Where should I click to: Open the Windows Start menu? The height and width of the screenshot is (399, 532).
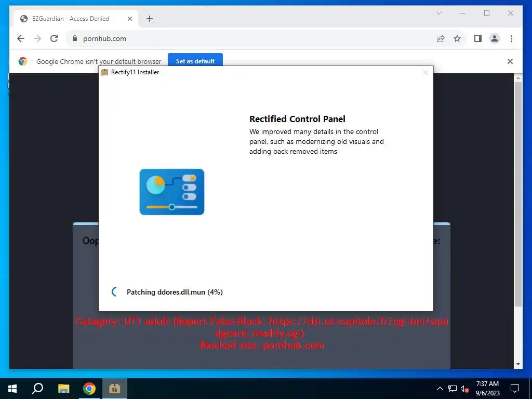12,389
